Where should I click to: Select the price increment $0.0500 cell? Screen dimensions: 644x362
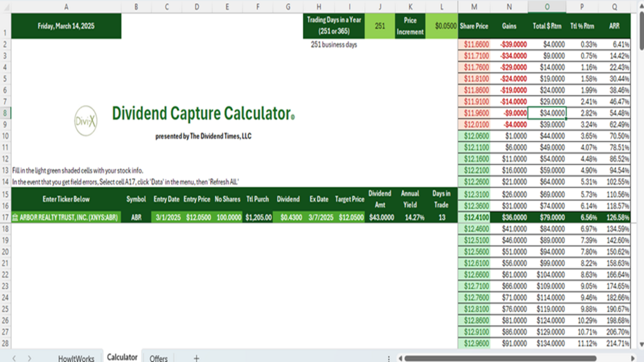442,26
